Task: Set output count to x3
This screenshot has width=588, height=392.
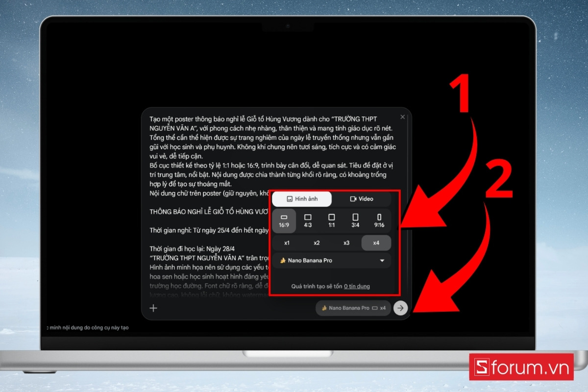Action: (346, 243)
